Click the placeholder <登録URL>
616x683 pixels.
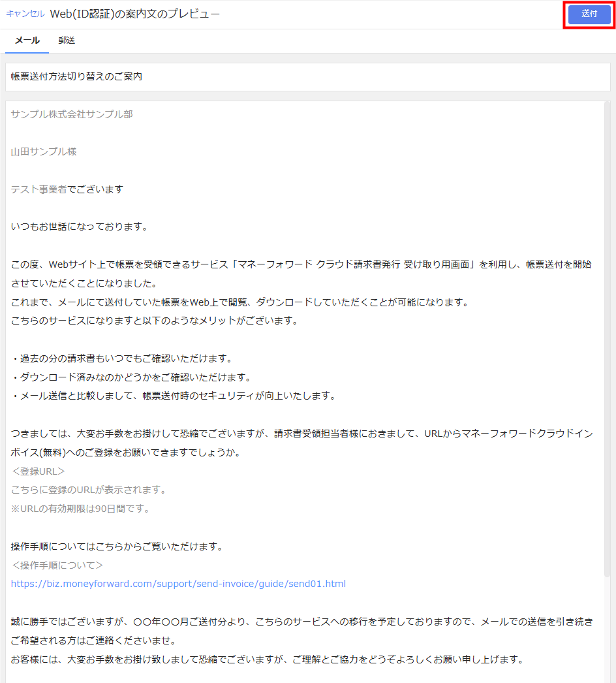(38, 471)
